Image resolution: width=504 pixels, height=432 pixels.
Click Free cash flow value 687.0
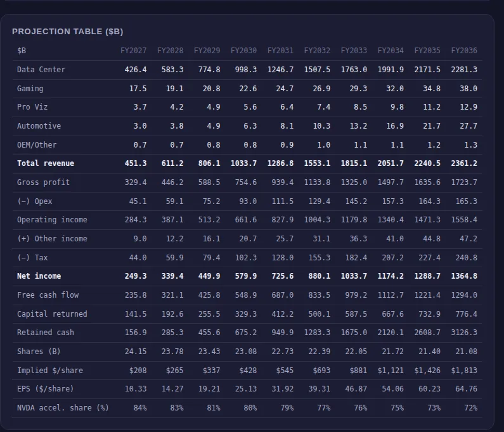283,295
